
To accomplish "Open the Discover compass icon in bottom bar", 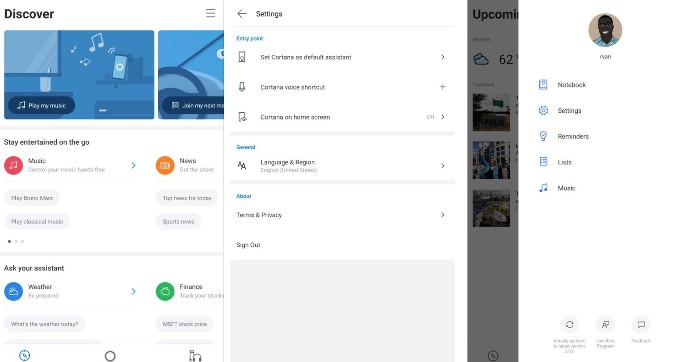I will point(25,355).
